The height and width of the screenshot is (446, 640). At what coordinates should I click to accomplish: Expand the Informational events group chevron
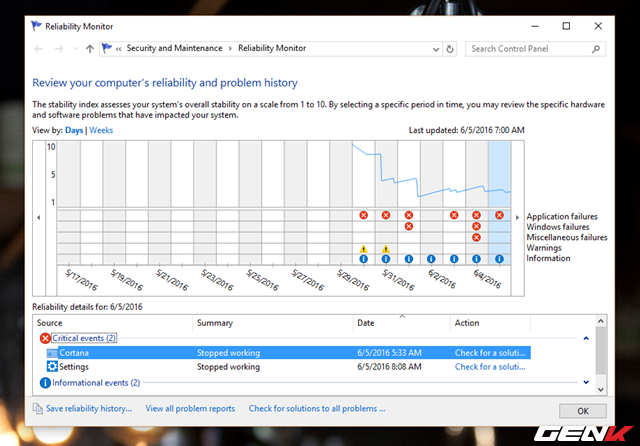pos(585,383)
